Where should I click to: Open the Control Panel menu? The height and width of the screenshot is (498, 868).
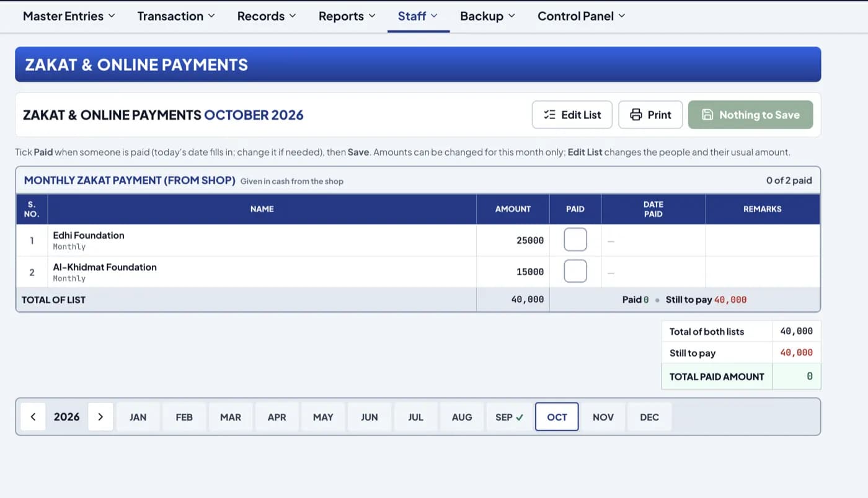click(x=582, y=16)
